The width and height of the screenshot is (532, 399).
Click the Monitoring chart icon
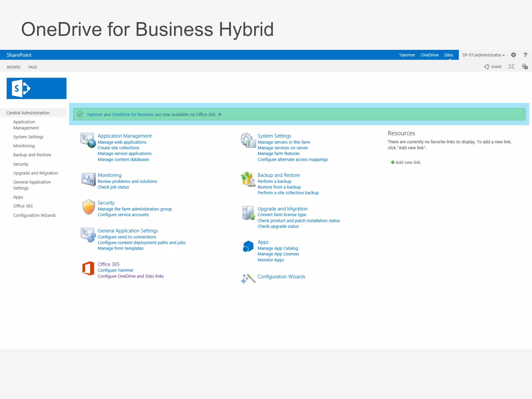tap(88, 179)
